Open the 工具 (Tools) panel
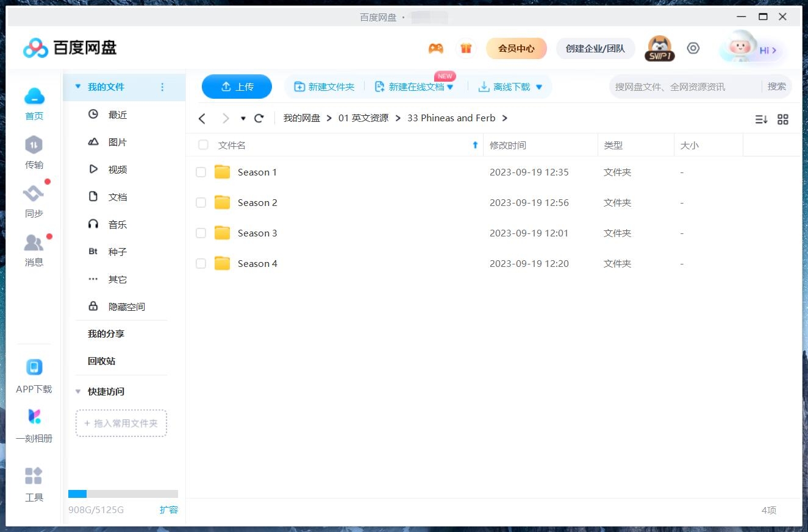The width and height of the screenshot is (808, 532). click(x=34, y=481)
